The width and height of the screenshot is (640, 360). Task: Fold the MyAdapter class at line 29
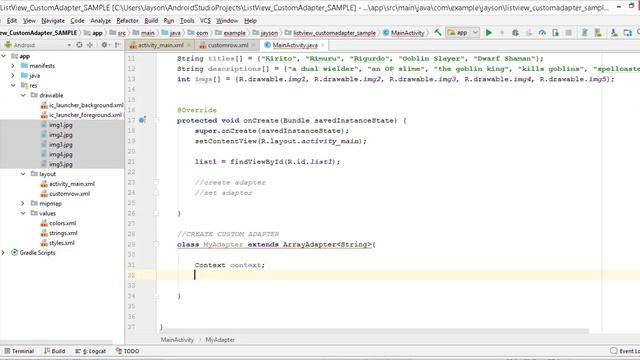click(x=156, y=244)
